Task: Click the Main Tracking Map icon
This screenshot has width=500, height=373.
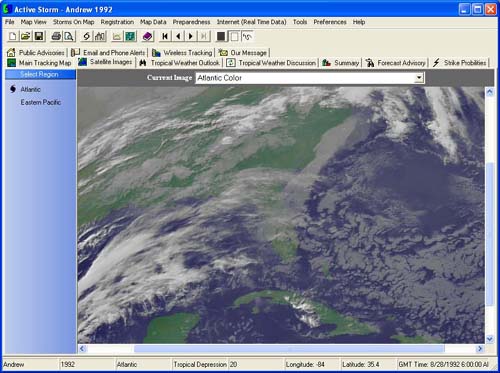Action: coord(11,63)
